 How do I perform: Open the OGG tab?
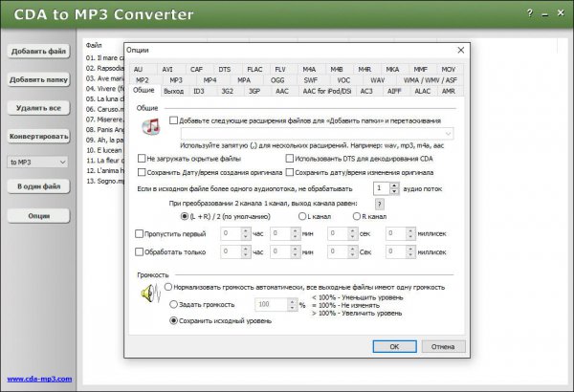point(277,80)
